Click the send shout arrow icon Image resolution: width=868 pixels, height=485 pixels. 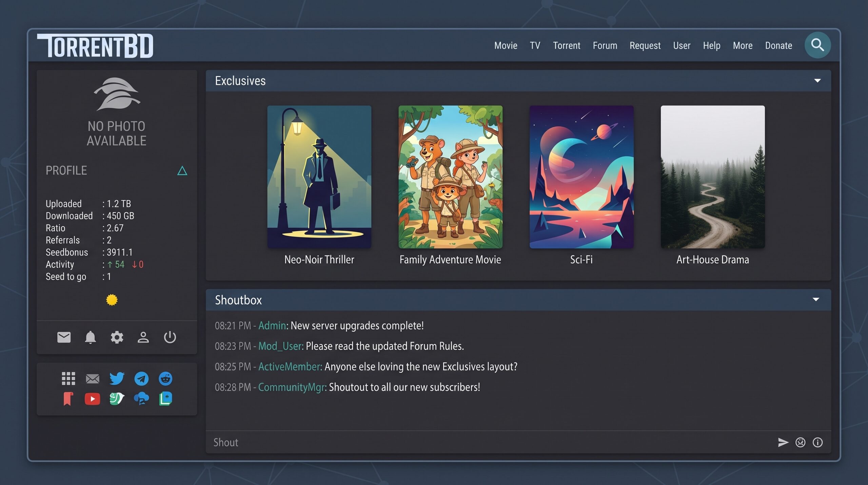click(x=783, y=442)
